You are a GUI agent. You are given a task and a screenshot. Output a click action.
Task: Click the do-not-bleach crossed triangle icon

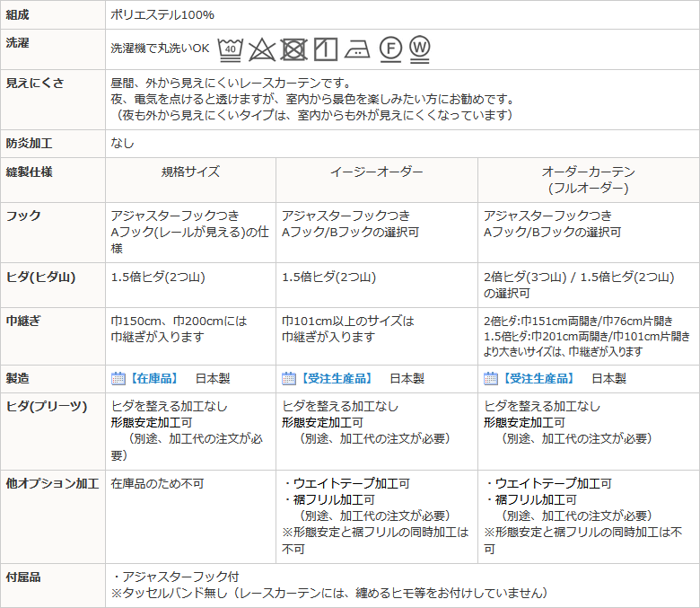coord(261,48)
